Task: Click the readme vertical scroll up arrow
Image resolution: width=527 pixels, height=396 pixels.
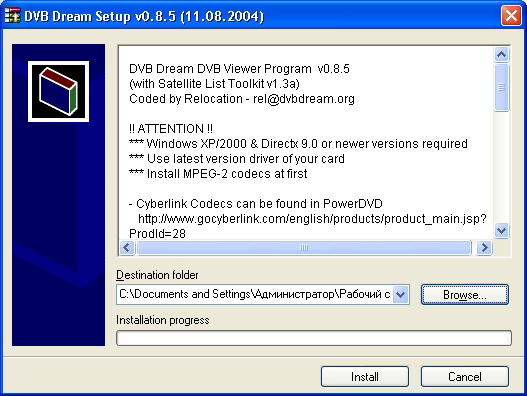Action: 501,54
